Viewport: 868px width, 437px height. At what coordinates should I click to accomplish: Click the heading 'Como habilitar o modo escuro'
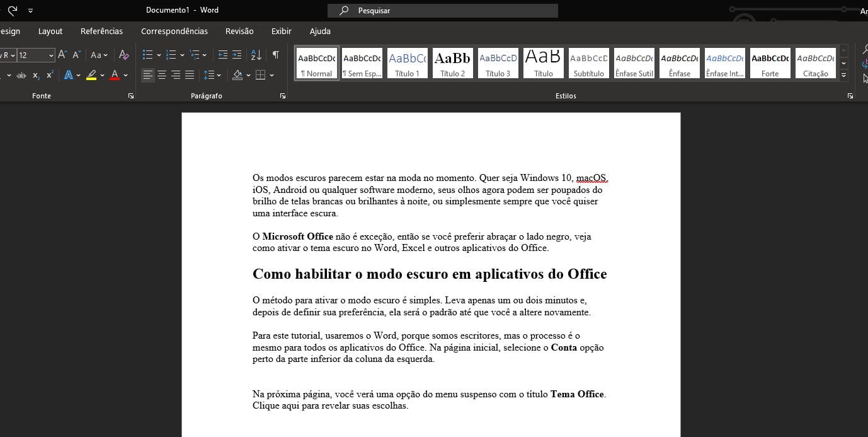[430, 274]
